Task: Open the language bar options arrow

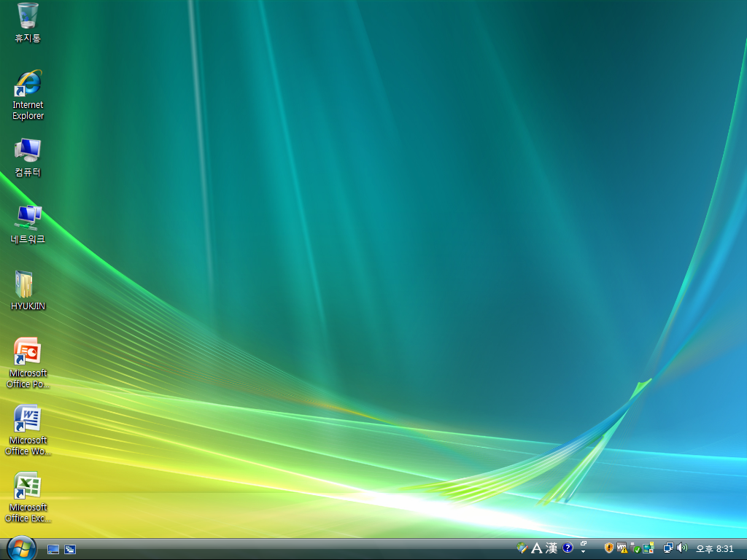Action: coord(583,552)
